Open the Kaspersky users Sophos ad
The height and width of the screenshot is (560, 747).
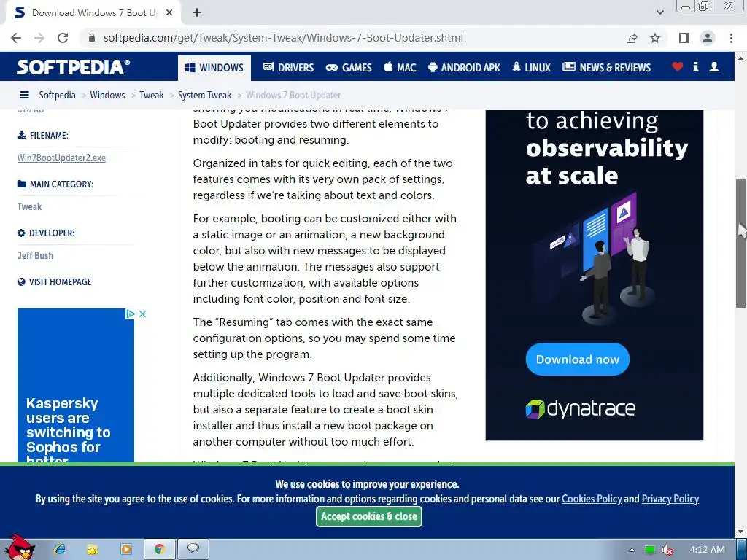(76, 385)
